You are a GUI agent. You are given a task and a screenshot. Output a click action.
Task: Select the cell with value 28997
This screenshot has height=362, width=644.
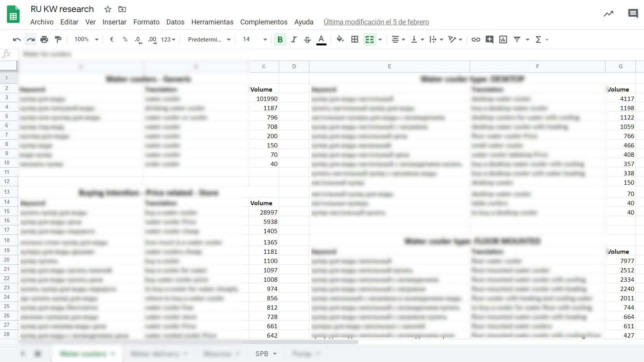(264, 212)
